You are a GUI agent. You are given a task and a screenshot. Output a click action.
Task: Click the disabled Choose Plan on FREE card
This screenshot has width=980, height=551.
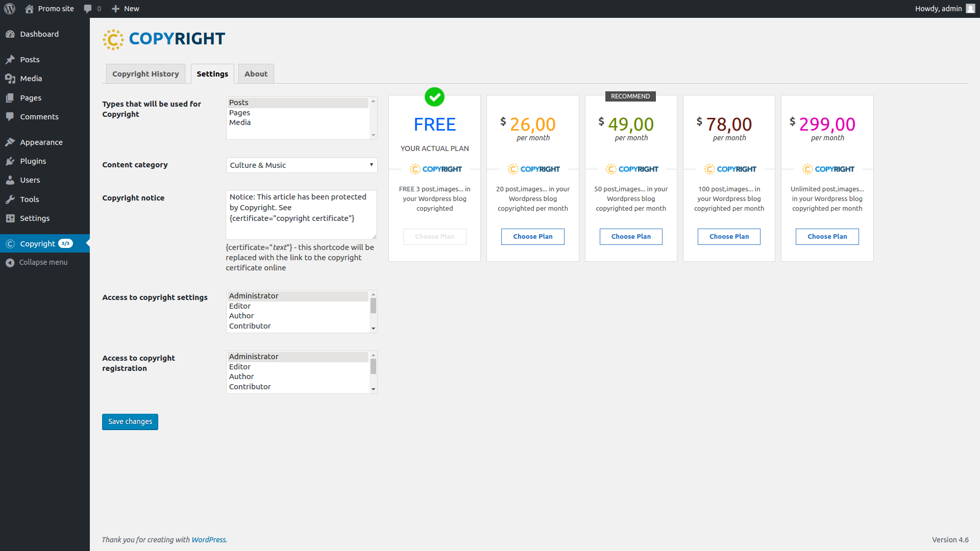pyautogui.click(x=434, y=237)
